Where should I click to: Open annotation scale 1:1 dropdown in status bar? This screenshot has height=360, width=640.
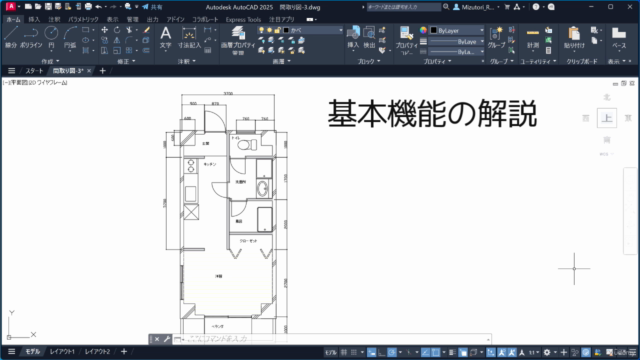(534, 352)
